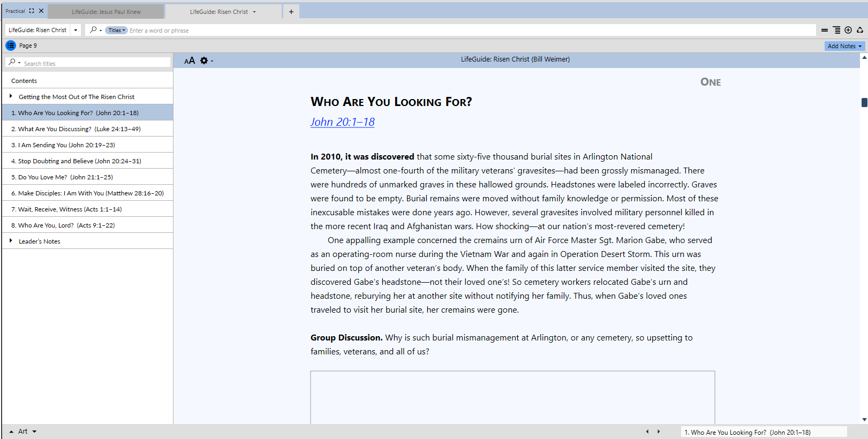This screenshot has width=868, height=439.
Task: Open the Titles search scope dropdown
Action: click(x=116, y=31)
